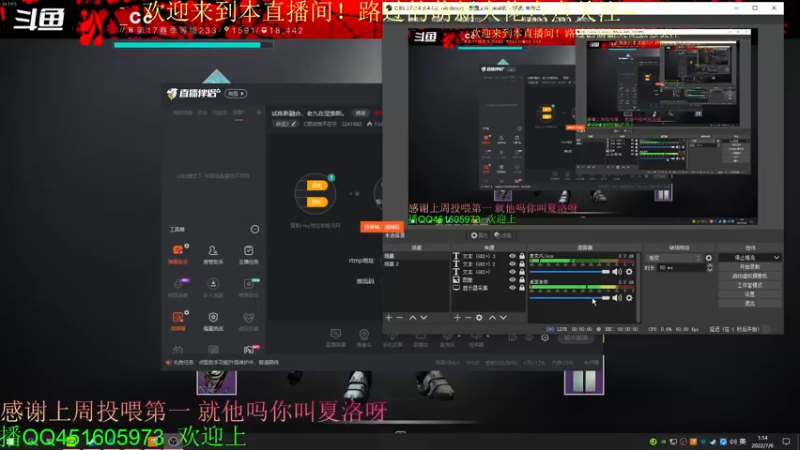The image size is (800, 450).
Task: Unlock the 文本 (GDI+) 3 source
Action: coord(522,256)
